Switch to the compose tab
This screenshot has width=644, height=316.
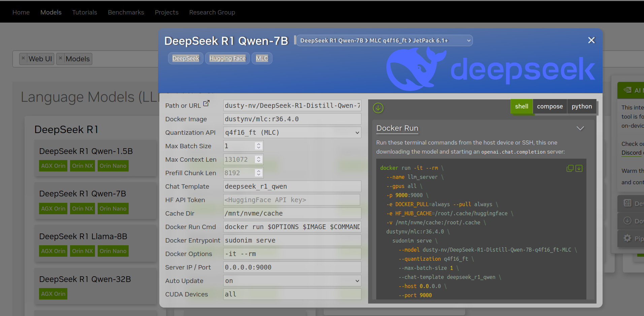550,106
